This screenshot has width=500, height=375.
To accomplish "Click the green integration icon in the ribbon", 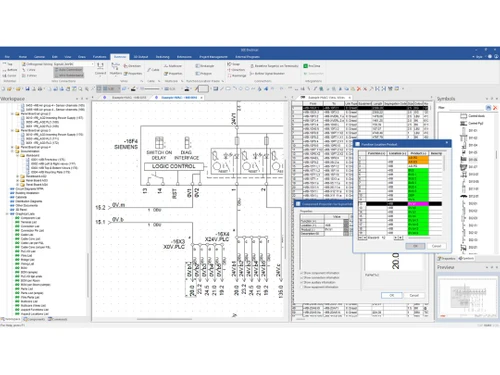I will click(305, 66).
